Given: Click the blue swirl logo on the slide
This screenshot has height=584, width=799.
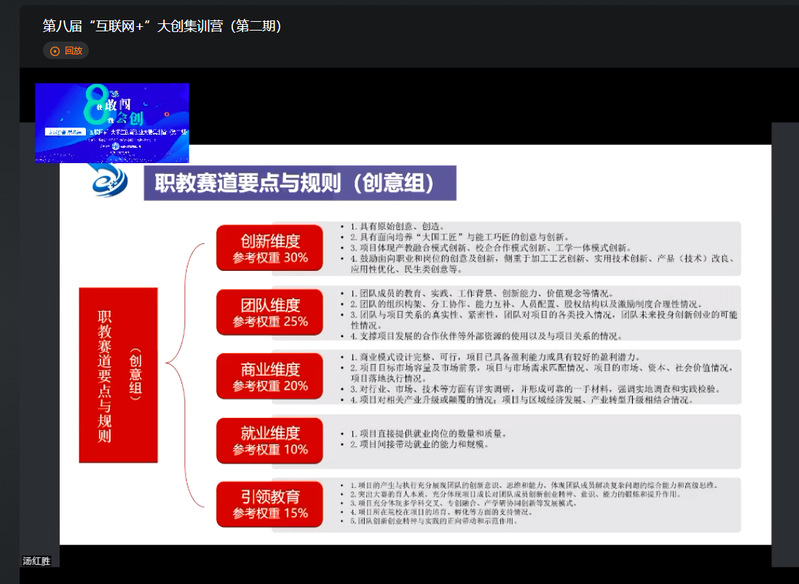Looking at the screenshot, I should pyautogui.click(x=106, y=182).
